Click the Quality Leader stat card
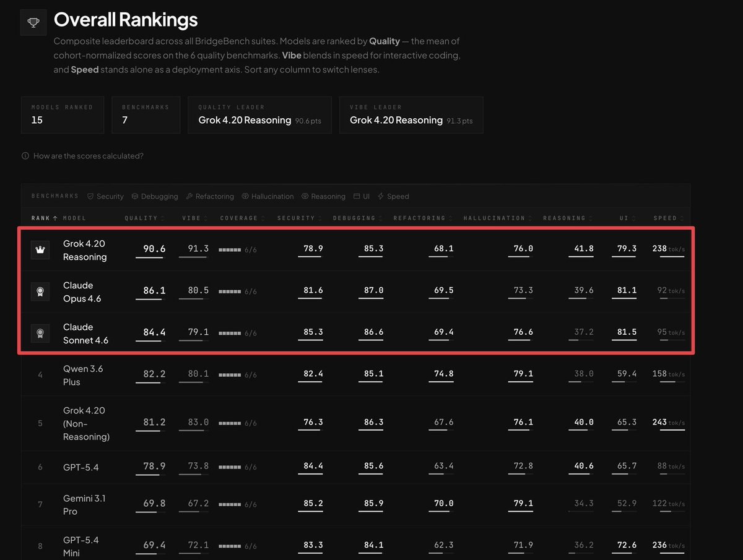 coord(259,114)
